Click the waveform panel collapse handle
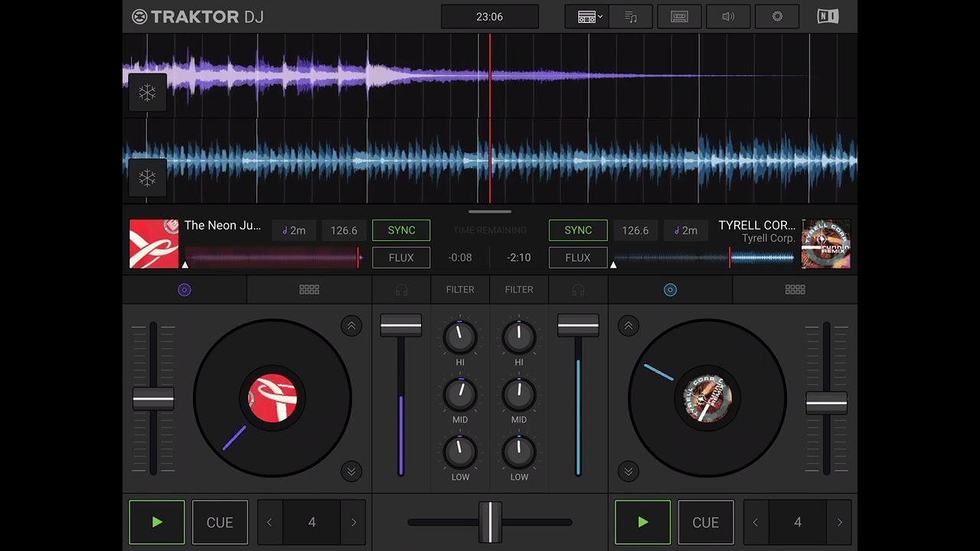 click(x=490, y=211)
